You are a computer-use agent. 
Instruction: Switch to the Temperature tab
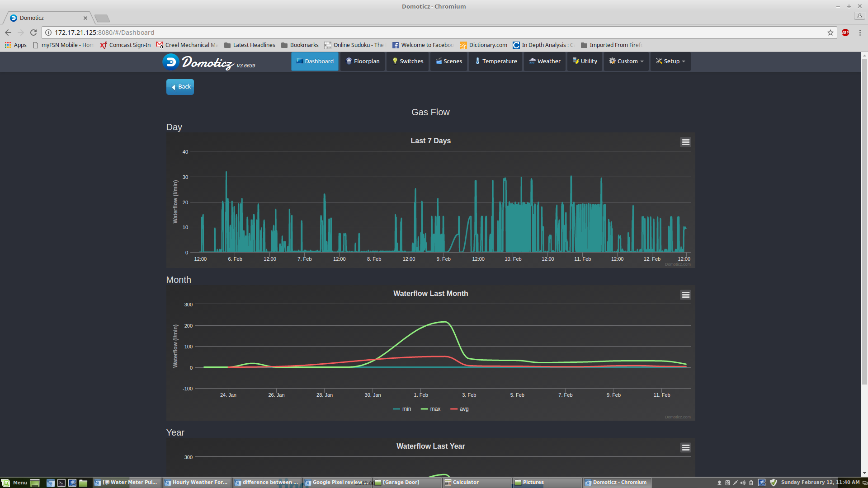coord(496,61)
